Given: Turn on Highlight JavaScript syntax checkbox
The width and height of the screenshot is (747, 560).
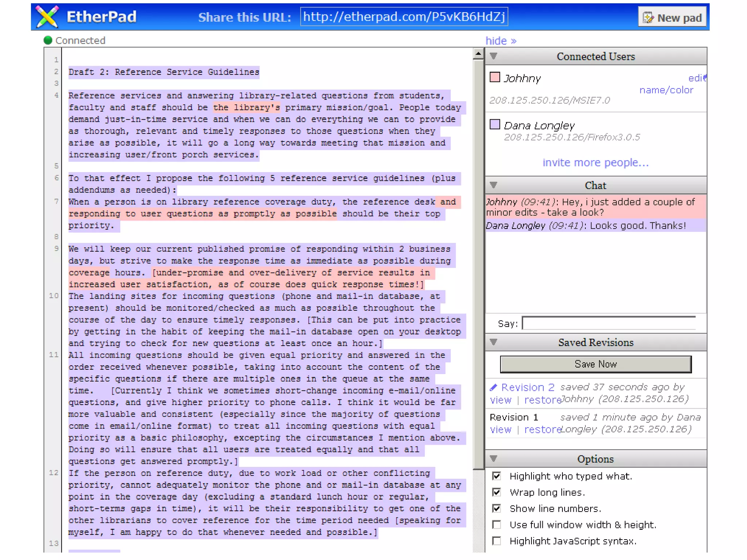Looking at the screenshot, I should 496,541.
